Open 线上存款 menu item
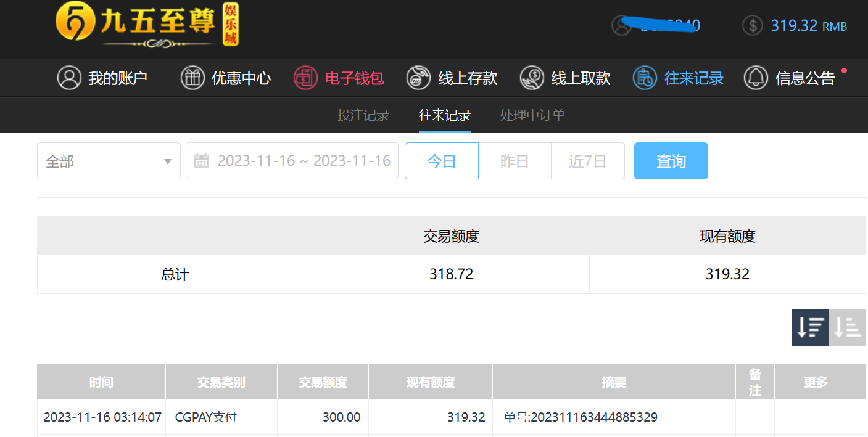This screenshot has width=868, height=437. [x=468, y=78]
